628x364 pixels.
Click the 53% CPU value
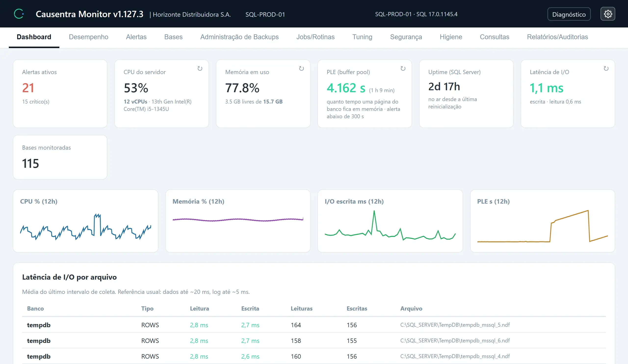pyautogui.click(x=136, y=88)
